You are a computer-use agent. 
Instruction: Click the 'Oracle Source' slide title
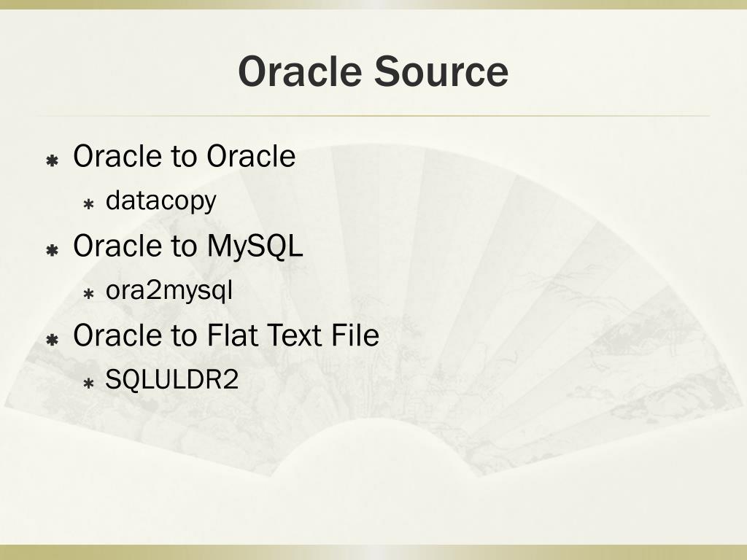(x=373, y=71)
